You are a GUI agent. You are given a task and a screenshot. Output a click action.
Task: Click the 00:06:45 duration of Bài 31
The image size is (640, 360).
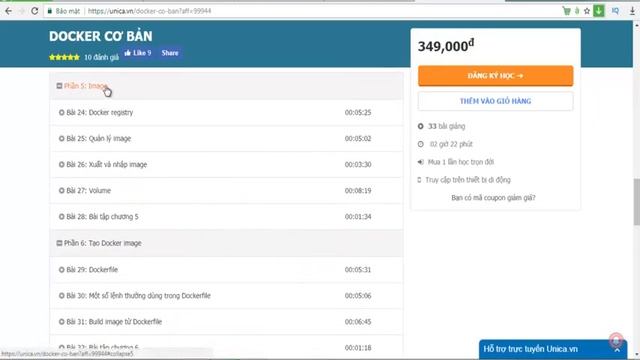[x=358, y=322]
